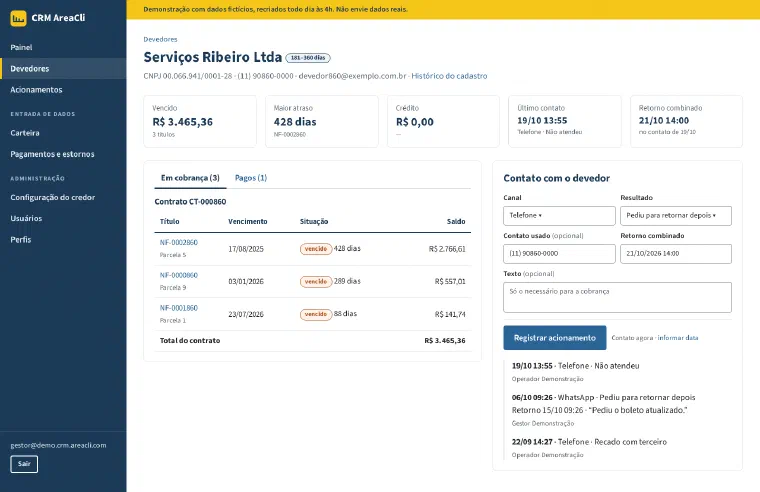
Task: Click the Devedores breadcrumb link
Action: point(160,39)
